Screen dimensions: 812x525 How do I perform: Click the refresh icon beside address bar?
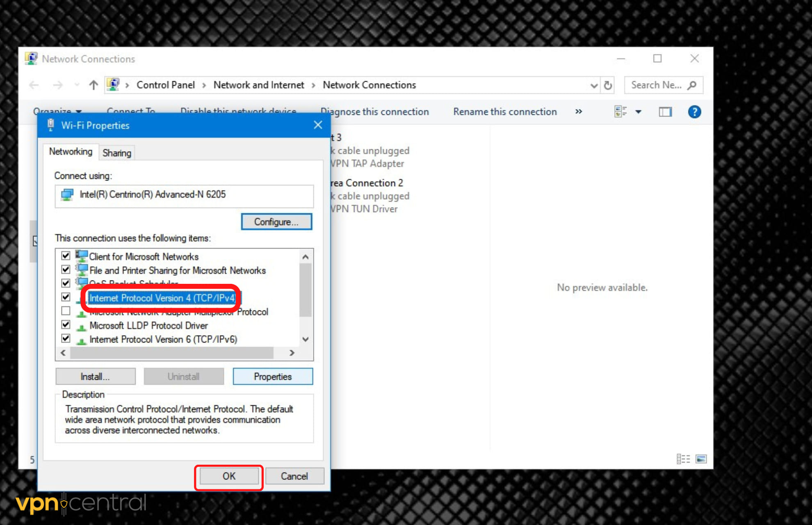pyautogui.click(x=608, y=85)
